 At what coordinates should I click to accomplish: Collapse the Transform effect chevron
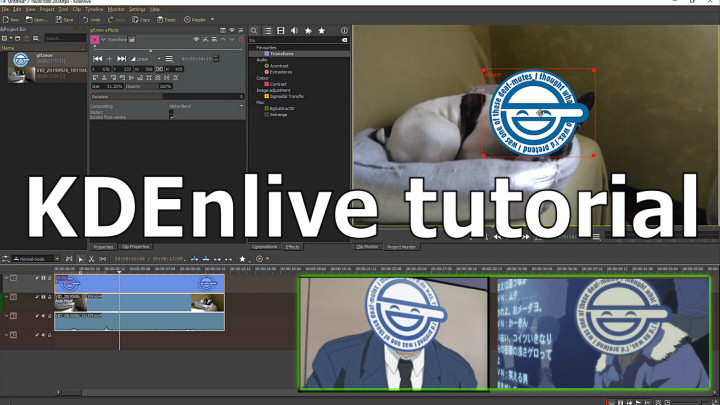point(104,40)
